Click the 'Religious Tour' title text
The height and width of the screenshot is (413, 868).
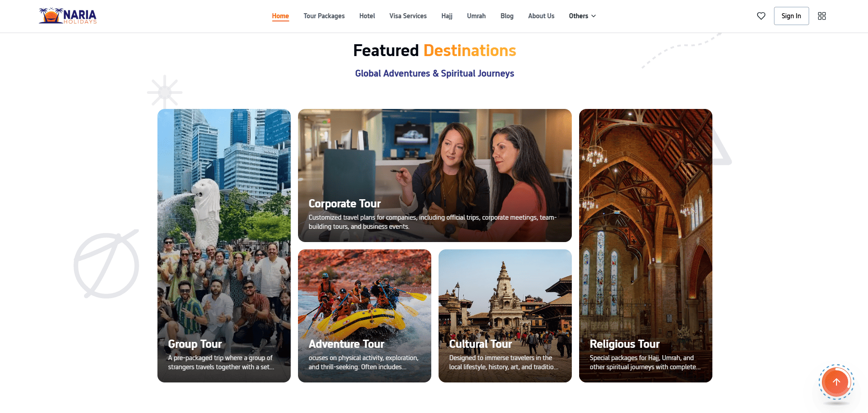[625, 344]
